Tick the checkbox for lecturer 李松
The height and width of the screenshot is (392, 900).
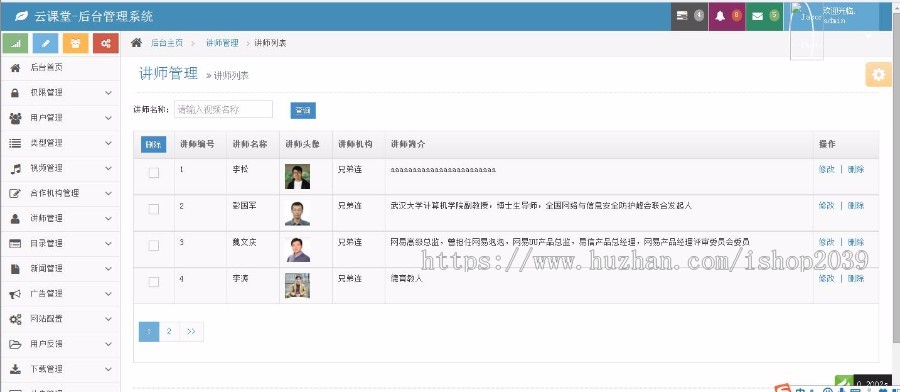pyautogui.click(x=154, y=173)
